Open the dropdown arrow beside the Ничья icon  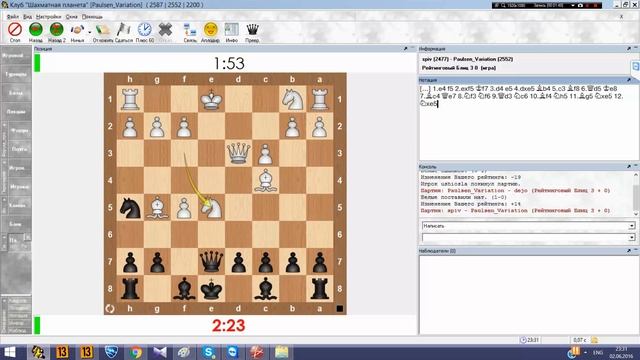point(89,32)
